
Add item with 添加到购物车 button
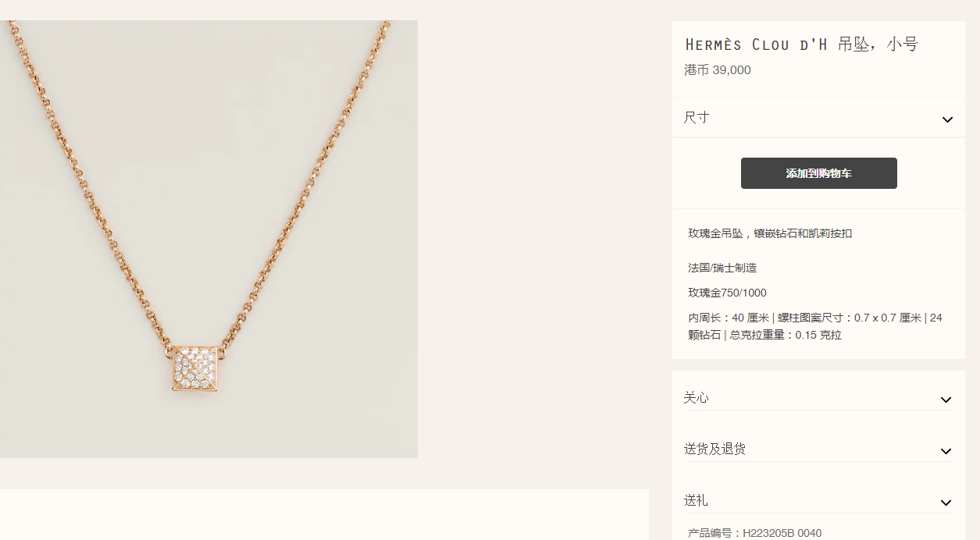pos(818,173)
